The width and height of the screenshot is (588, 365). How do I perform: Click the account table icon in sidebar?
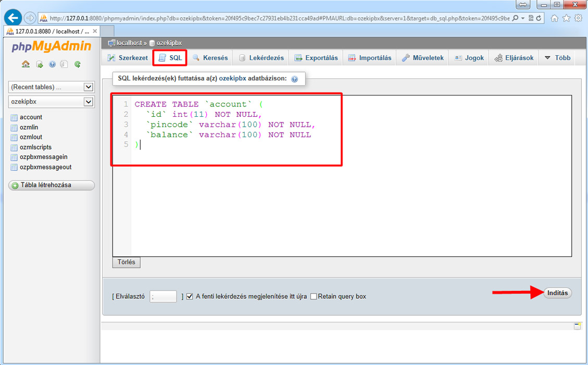[x=14, y=117]
